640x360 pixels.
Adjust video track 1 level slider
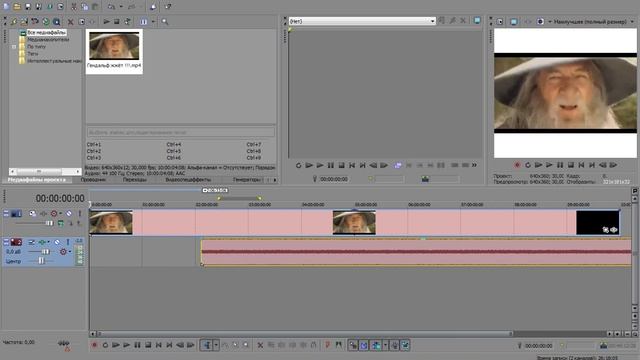(x=49, y=223)
